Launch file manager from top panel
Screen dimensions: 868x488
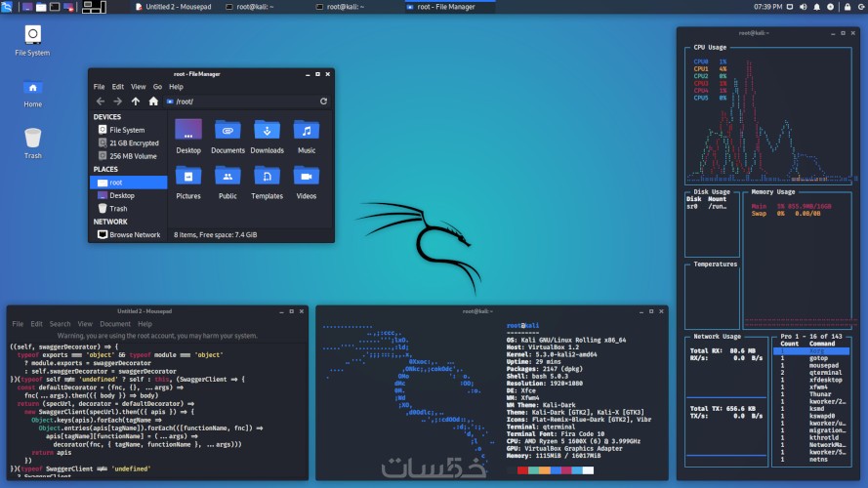pyautogui.click(x=41, y=7)
